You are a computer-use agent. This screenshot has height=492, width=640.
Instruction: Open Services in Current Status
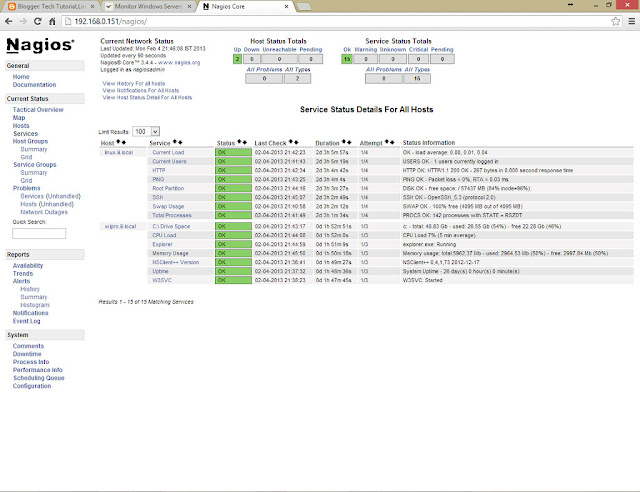(25, 134)
